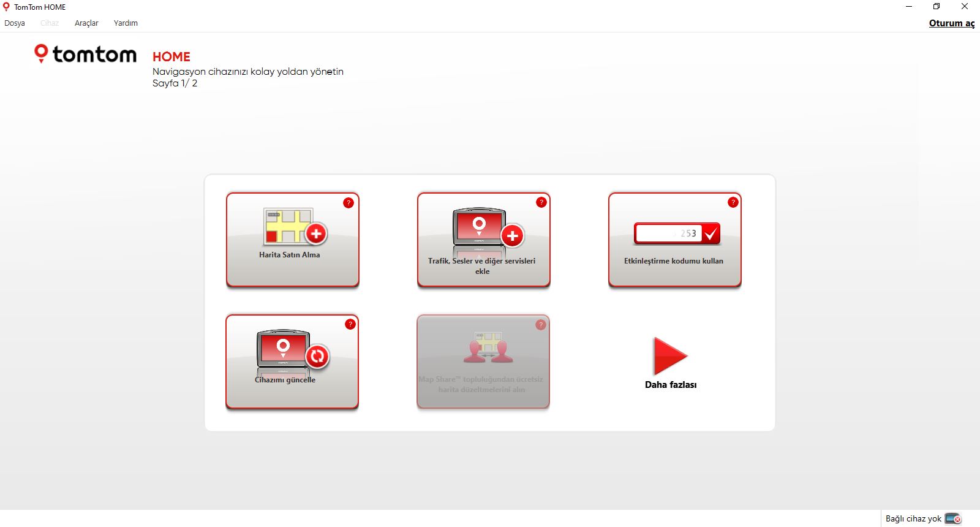Screen dimensions: 980x527
Task: Click the HOME heading
Action: (171, 57)
